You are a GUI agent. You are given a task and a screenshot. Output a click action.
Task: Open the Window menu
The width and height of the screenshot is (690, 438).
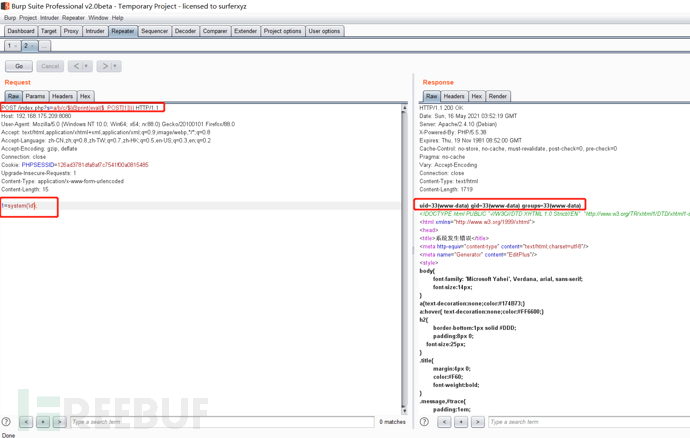tap(98, 18)
